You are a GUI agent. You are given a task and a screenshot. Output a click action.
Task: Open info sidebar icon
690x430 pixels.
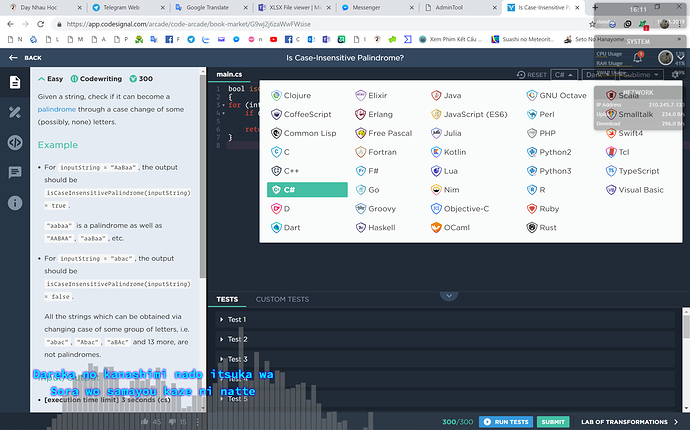point(15,203)
